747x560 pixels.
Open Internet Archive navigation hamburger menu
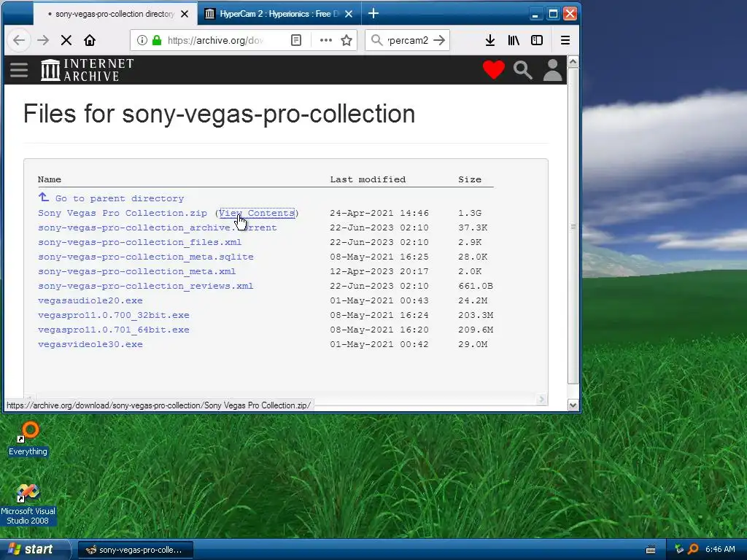tap(19, 70)
